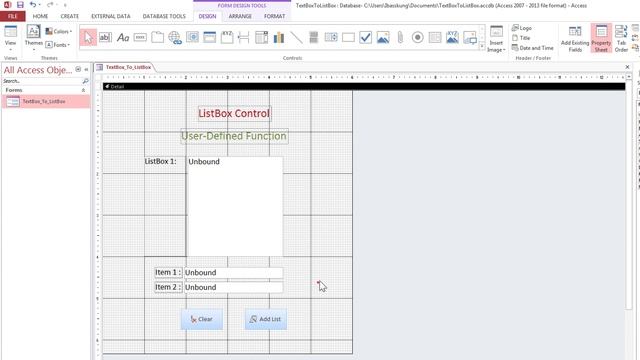This screenshot has height=360, width=640.
Task: Open the FILE tab
Action: click(x=13, y=16)
